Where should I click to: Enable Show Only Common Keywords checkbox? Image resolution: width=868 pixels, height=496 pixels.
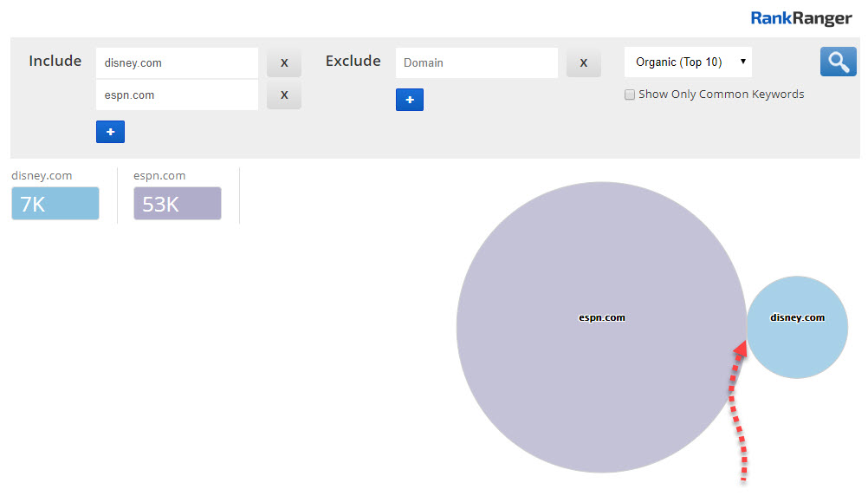click(x=630, y=95)
